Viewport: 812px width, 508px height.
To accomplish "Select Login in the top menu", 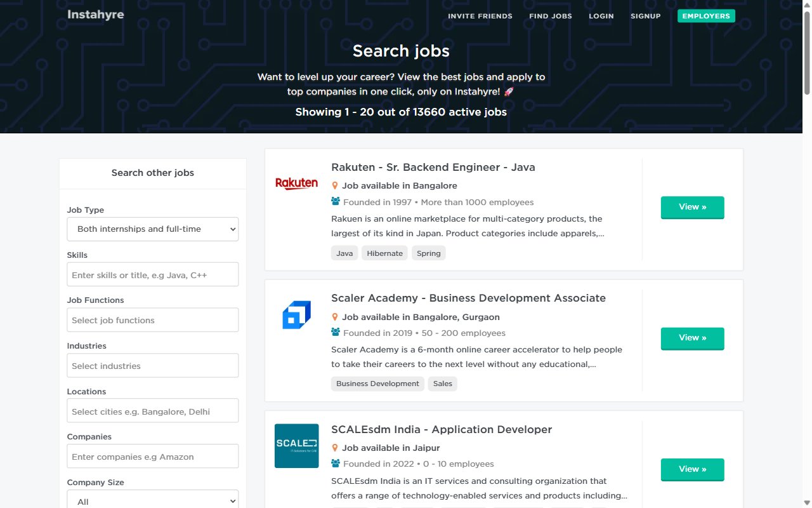I will (601, 17).
